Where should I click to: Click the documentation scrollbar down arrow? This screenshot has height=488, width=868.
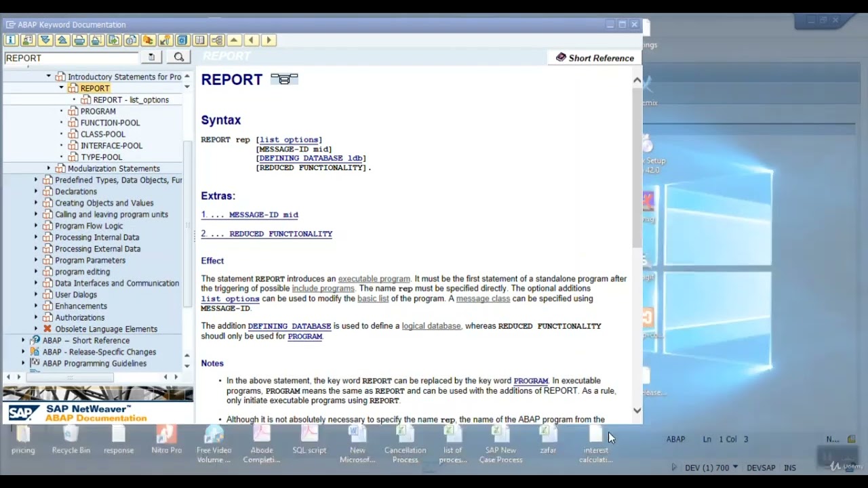point(637,410)
